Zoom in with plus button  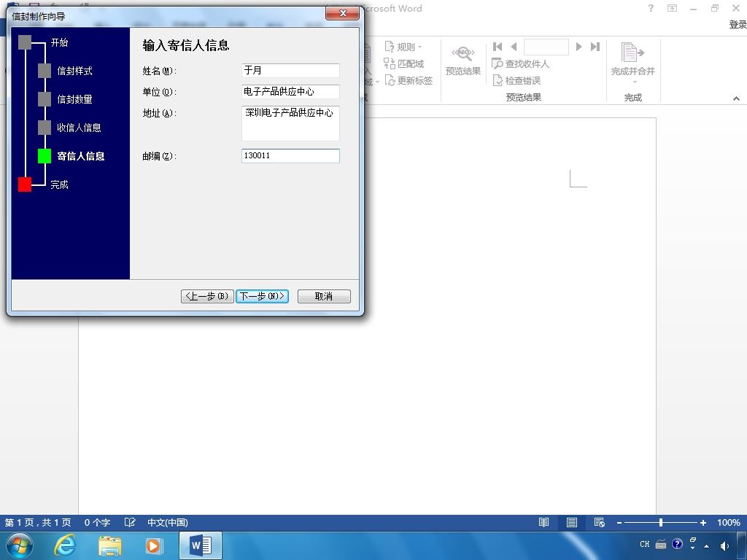coord(703,523)
